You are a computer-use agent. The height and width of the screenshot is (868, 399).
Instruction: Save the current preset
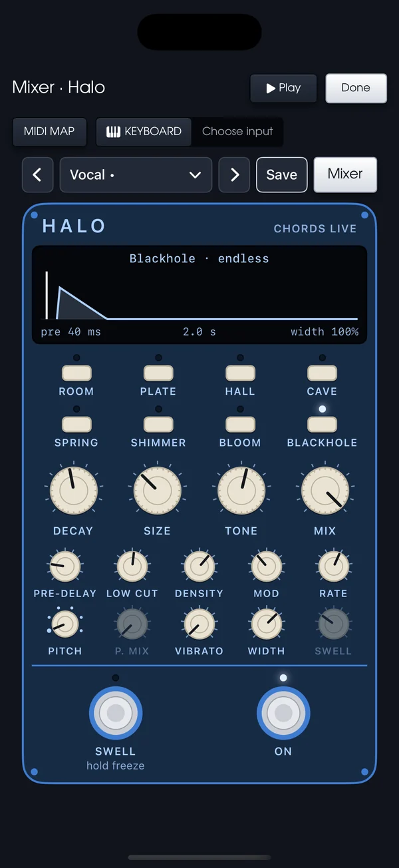coord(282,174)
